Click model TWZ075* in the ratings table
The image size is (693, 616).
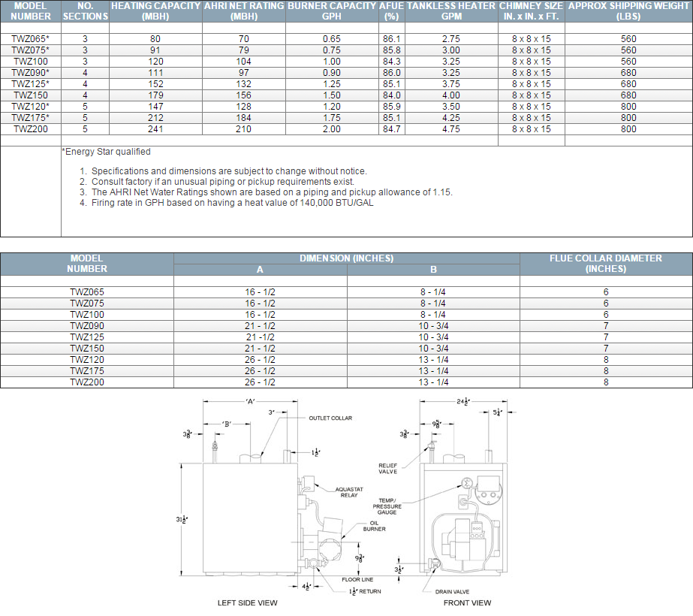[x=31, y=50]
